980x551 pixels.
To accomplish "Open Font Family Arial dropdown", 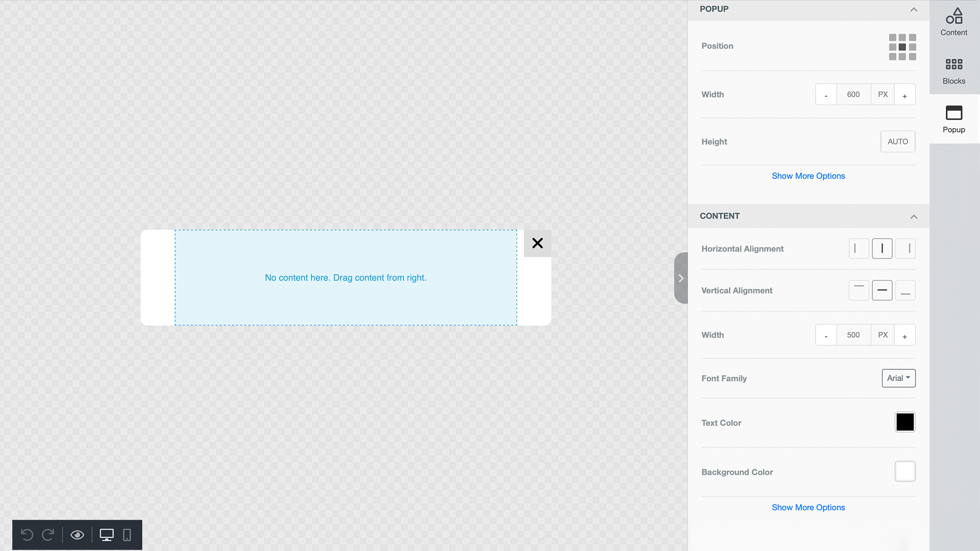I will click(x=898, y=378).
